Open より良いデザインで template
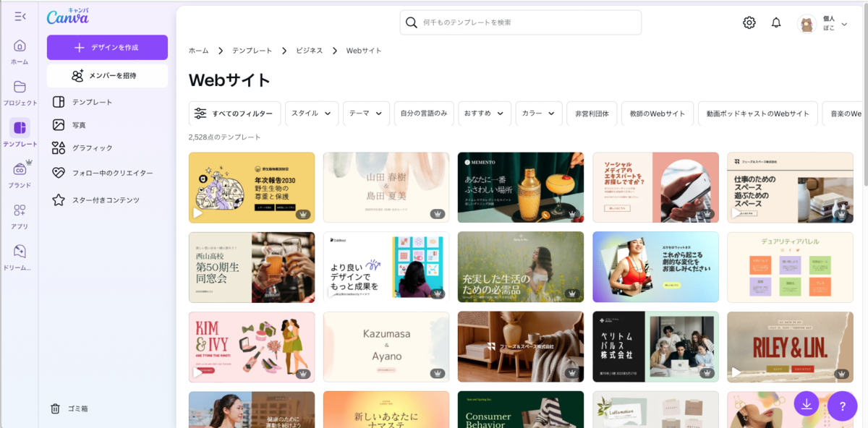The image size is (868, 428). 386,267
